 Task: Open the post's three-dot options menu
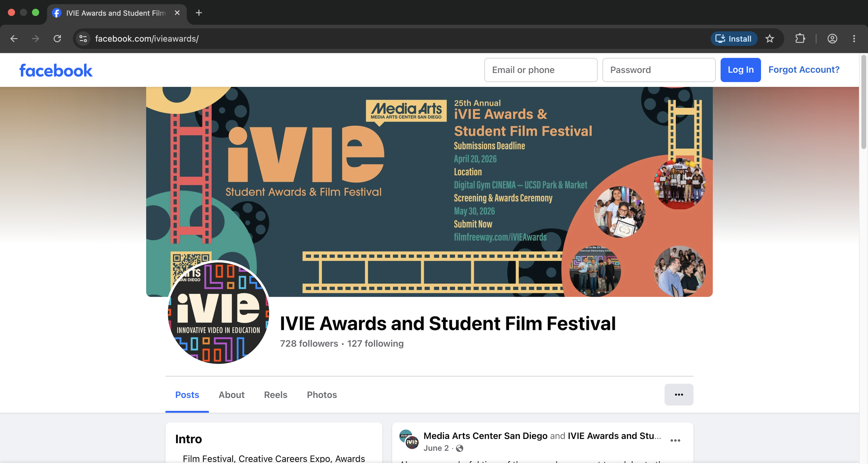675,440
